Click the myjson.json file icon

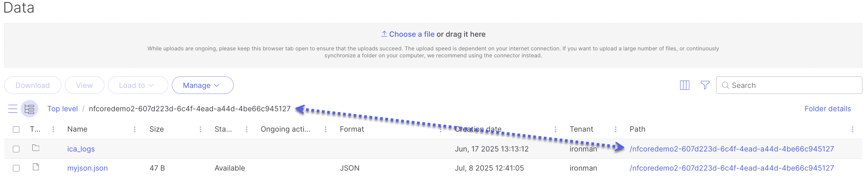pyautogui.click(x=36, y=167)
